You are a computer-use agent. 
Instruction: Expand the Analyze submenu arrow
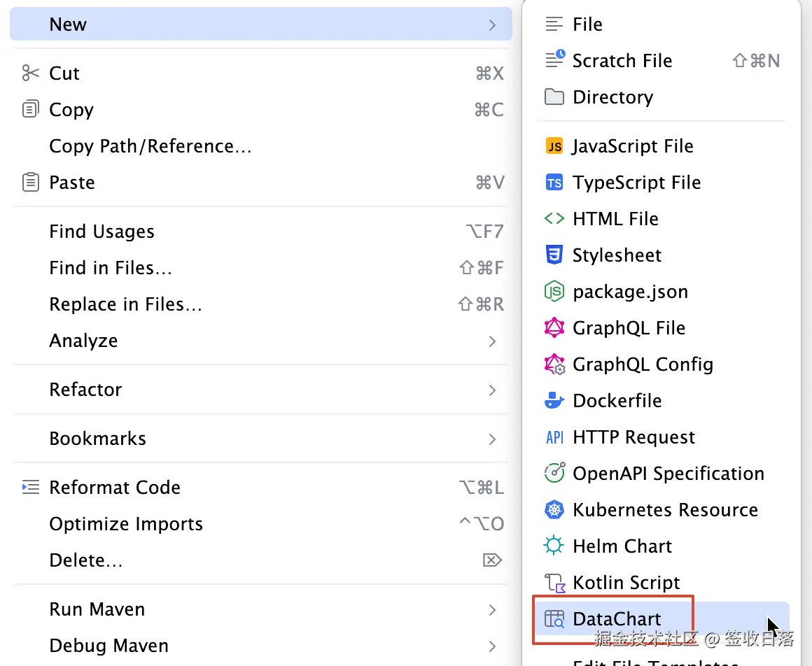(492, 341)
